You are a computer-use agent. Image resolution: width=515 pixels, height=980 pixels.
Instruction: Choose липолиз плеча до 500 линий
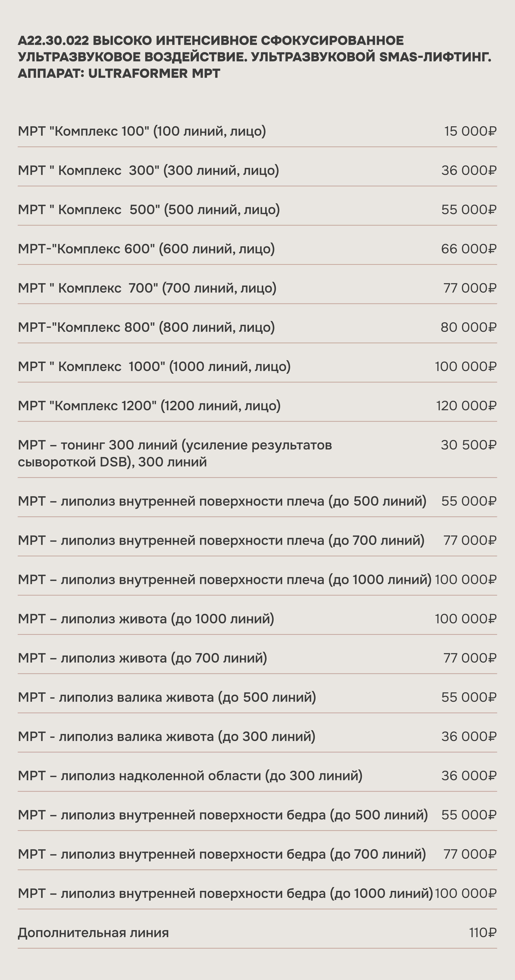pyautogui.click(x=222, y=501)
